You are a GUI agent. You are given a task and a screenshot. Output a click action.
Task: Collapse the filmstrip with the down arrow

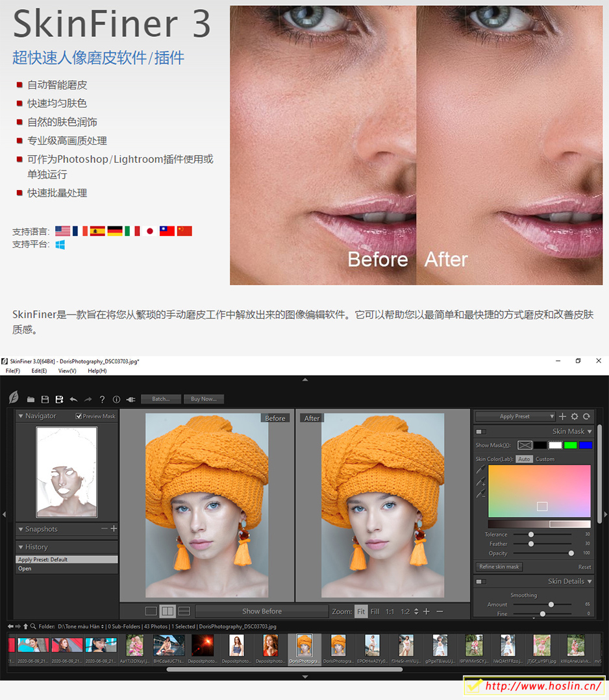tap(305, 677)
